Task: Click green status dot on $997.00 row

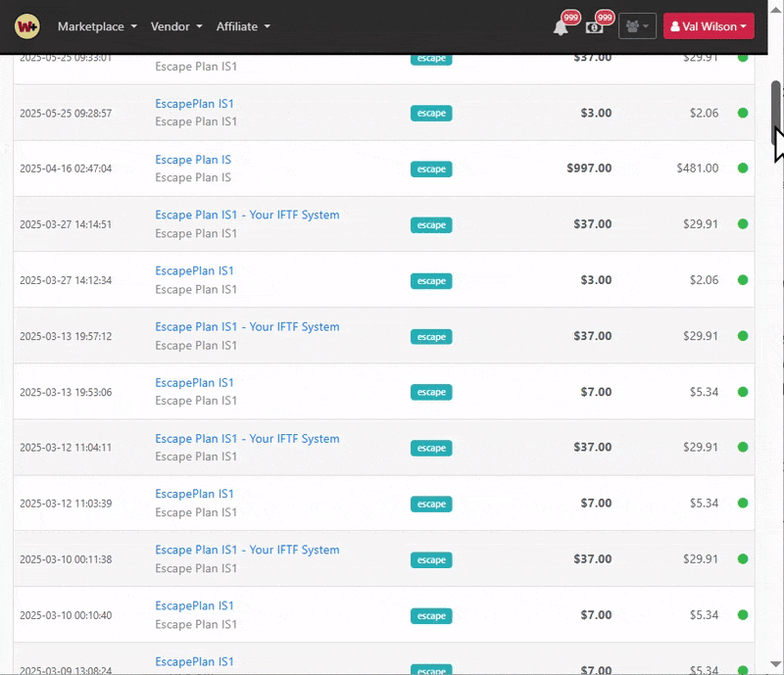Action: pyautogui.click(x=743, y=169)
